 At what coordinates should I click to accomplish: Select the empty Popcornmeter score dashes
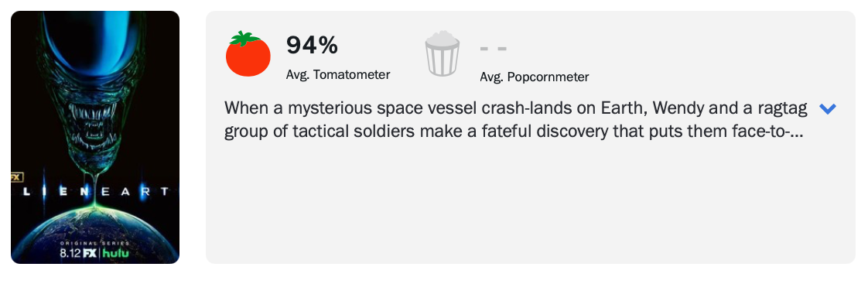(x=494, y=49)
